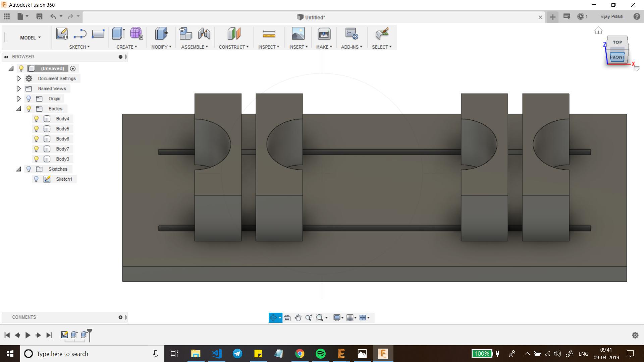Viewport: 644px width, 362px height.
Task: Select the Create Sketch tool icon
Action: click(x=62, y=34)
